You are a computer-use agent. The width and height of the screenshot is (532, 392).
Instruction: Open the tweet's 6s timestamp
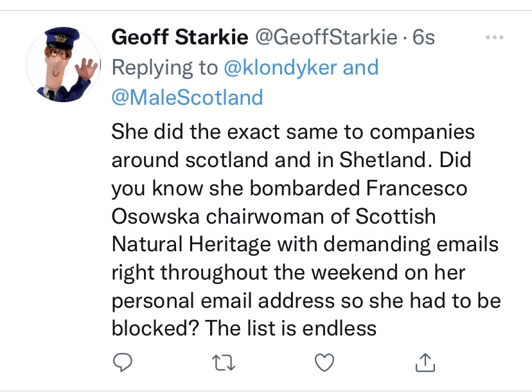tap(424, 38)
